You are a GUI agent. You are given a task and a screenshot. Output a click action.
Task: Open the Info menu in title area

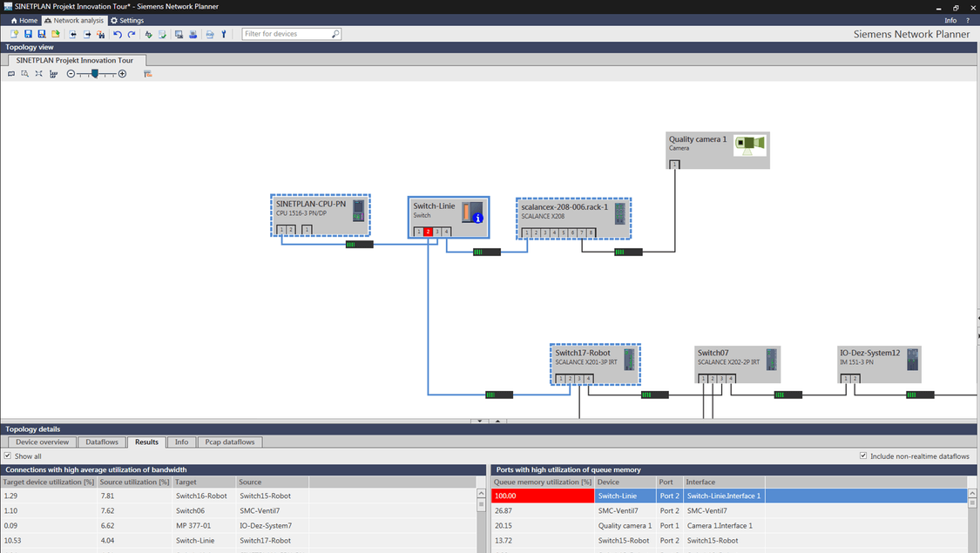pyautogui.click(x=950, y=21)
